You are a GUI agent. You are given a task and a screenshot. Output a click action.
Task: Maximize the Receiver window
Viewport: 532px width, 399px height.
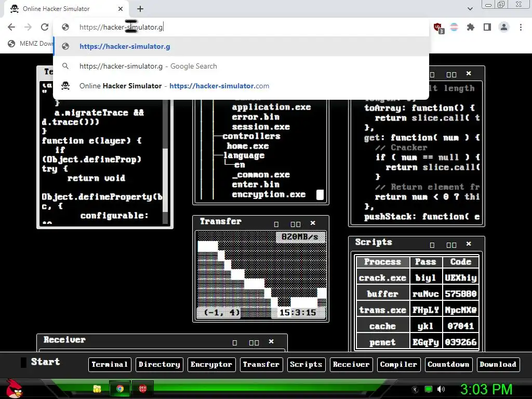coord(254,343)
